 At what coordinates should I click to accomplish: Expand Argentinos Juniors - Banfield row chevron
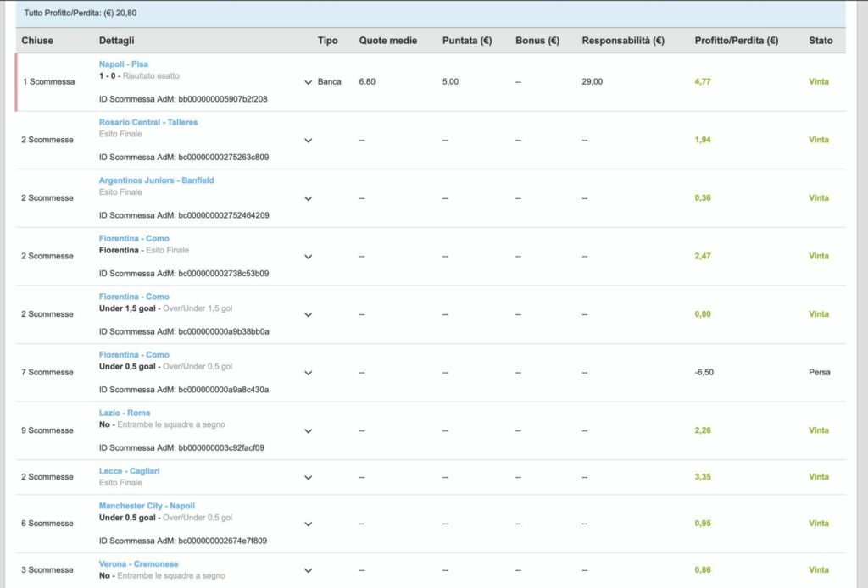pos(308,198)
